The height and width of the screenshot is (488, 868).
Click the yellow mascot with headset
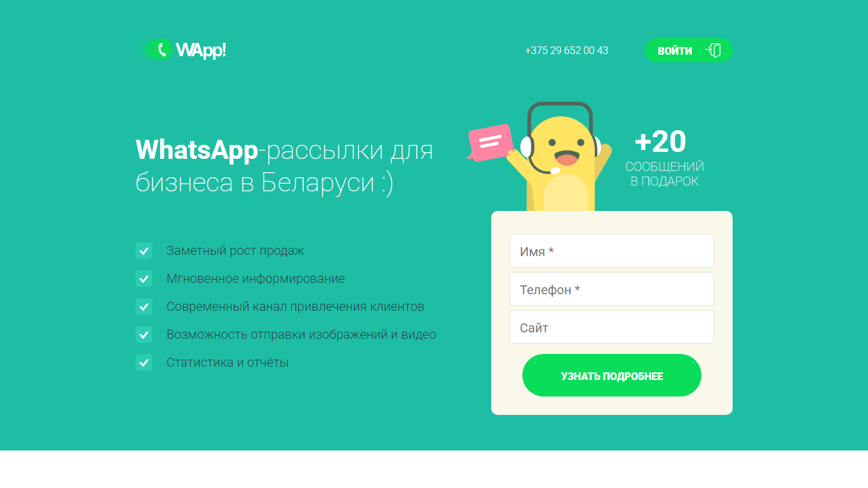(560, 157)
